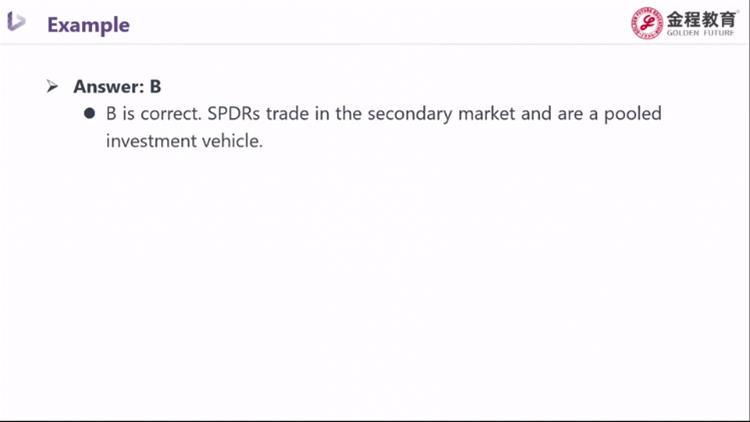
Task: Click the GOLDEN FUTURE caption under logo
Action: (700, 33)
